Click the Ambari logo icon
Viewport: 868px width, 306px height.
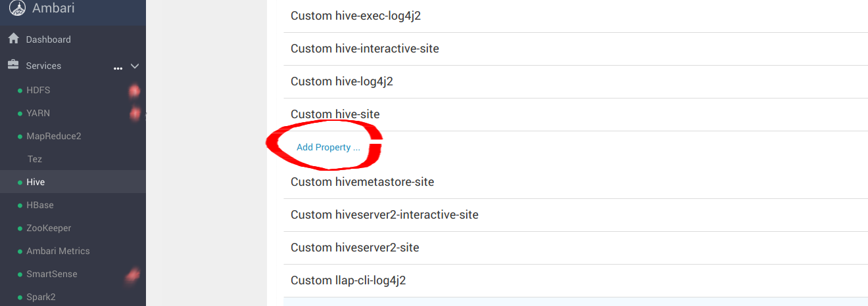coord(17,8)
